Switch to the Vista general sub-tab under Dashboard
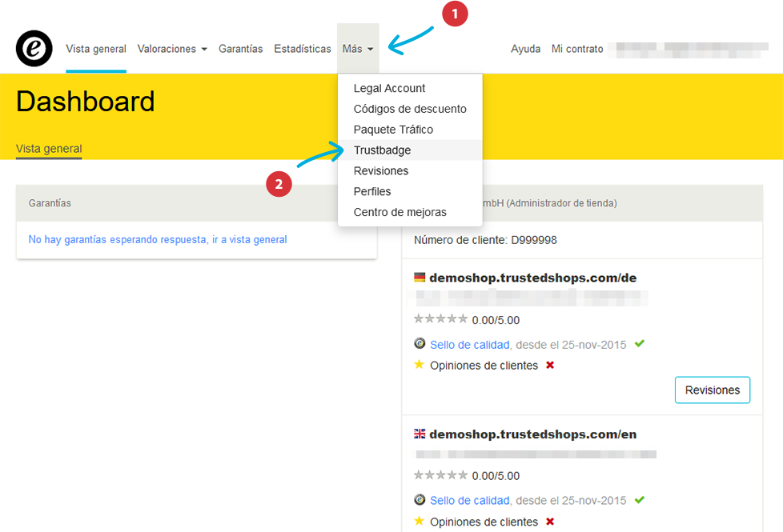This screenshot has width=783, height=532. point(49,149)
